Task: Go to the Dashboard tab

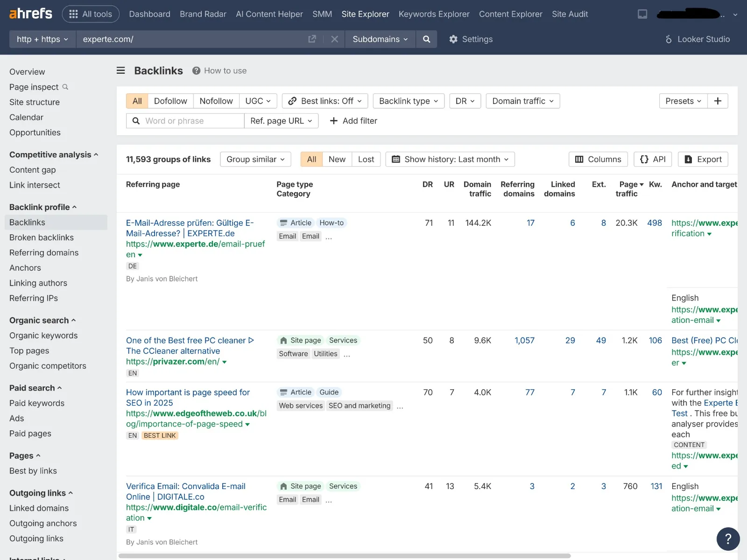Action: tap(150, 14)
